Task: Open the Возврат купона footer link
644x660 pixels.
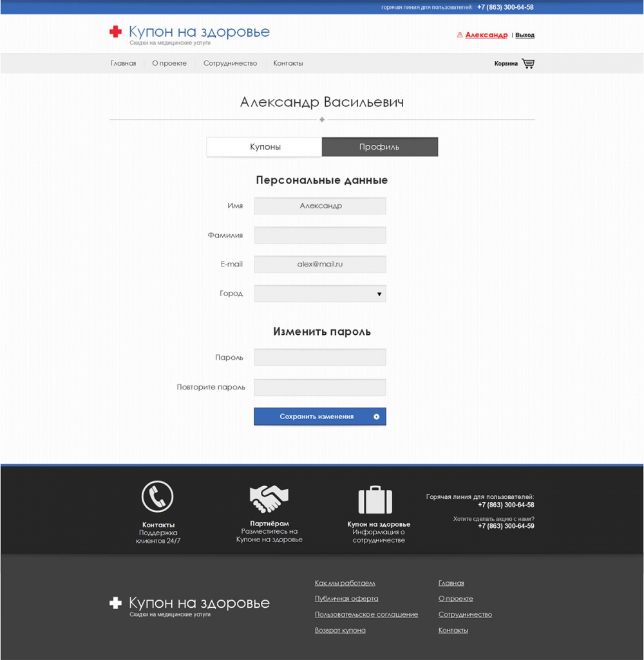Action: click(340, 630)
